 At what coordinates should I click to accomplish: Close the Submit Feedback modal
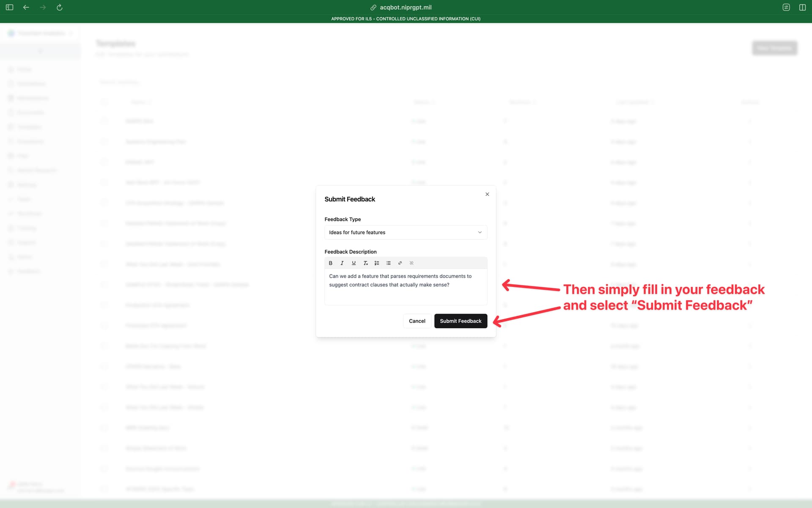tap(487, 194)
